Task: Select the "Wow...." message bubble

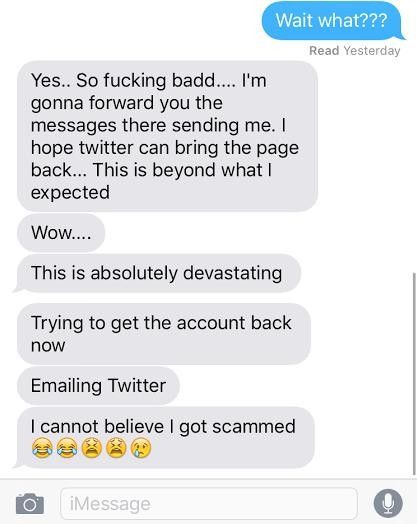Action: tap(61, 233)
